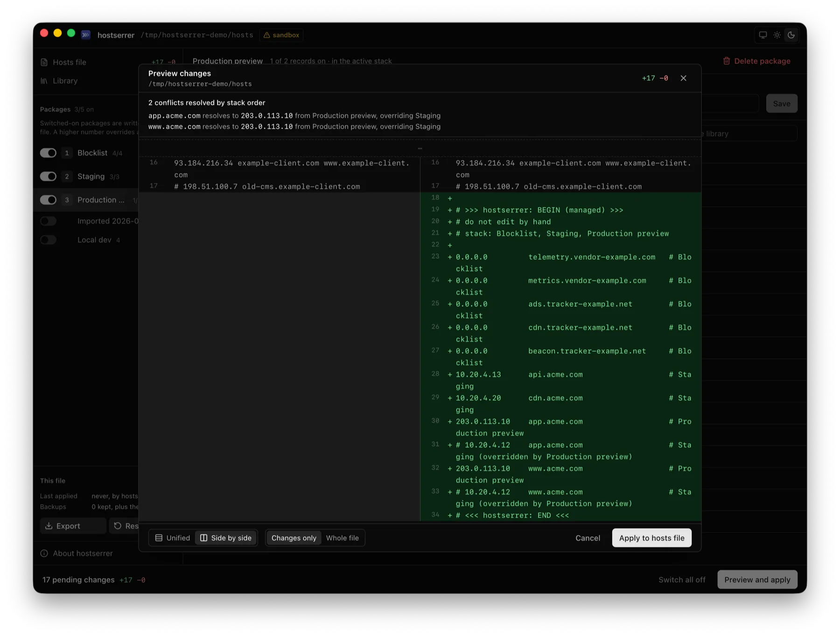840x637 pixels.
Task: Click the hosts file path in title bar
Action: click(197, 35)
